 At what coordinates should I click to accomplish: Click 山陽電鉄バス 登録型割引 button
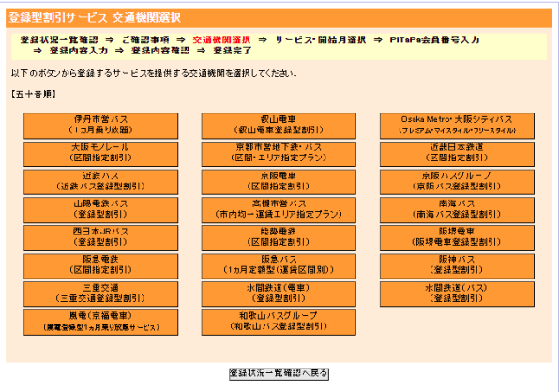pyautogui.click(x=101, y=210)
